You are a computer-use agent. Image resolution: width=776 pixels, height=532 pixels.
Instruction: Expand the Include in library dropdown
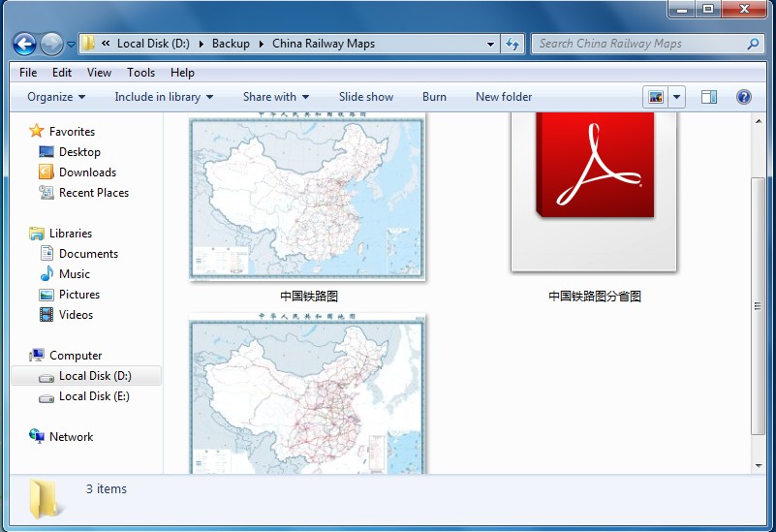164,97
